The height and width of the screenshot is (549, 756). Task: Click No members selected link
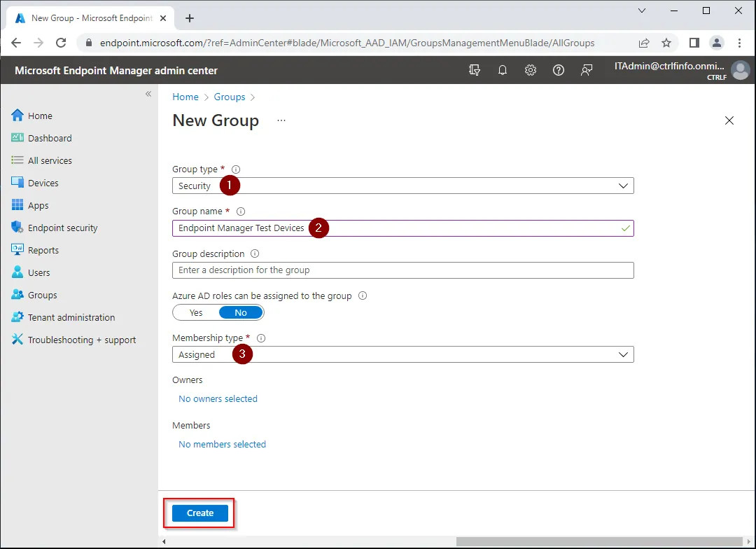tap(223, 445)
